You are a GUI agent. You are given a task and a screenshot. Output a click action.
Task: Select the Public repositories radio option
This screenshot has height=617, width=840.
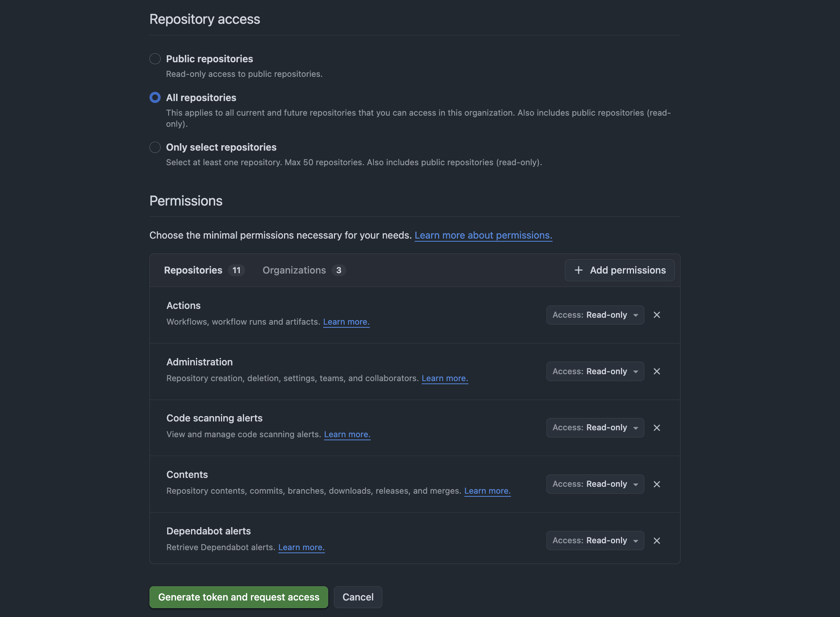(x=155, y=59)
